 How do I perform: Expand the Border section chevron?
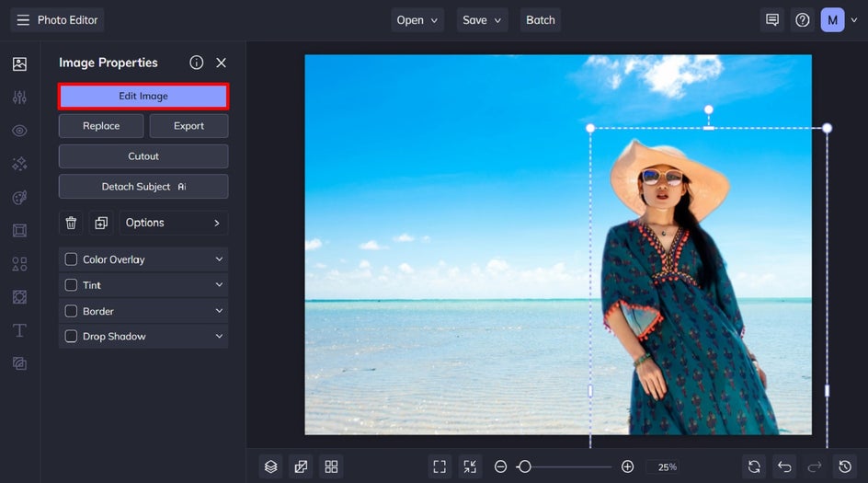pos(219,311)
